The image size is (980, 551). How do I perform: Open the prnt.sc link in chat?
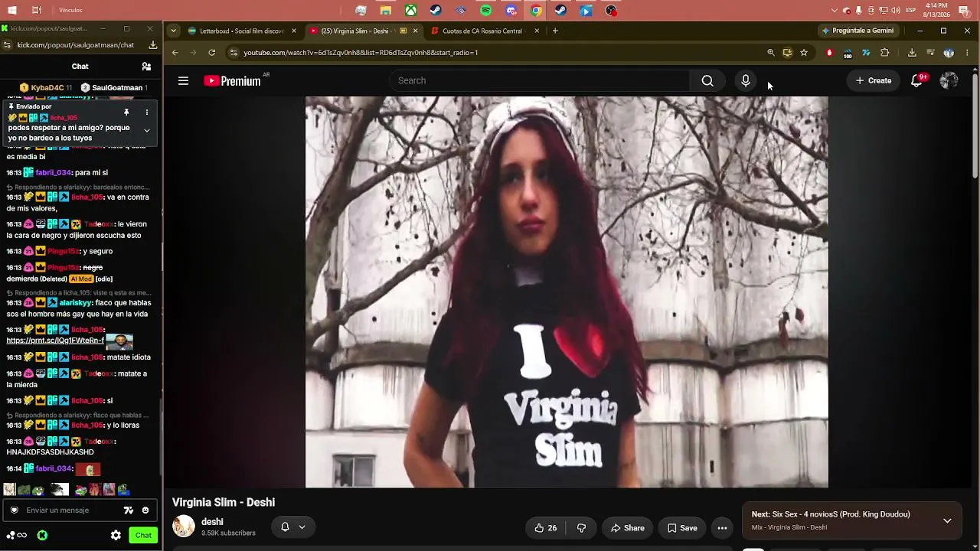click(x=55, y=341)
